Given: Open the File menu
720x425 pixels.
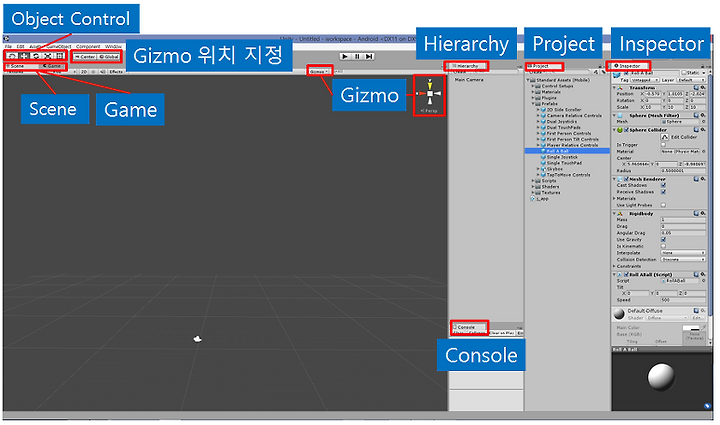Looking at the screenshot, I should pyautogui.click(x=8, y=46).
